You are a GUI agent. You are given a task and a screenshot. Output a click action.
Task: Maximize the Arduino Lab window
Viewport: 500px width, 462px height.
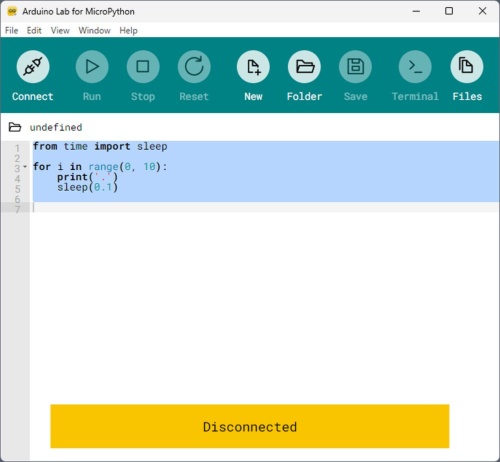pos(449,11)
